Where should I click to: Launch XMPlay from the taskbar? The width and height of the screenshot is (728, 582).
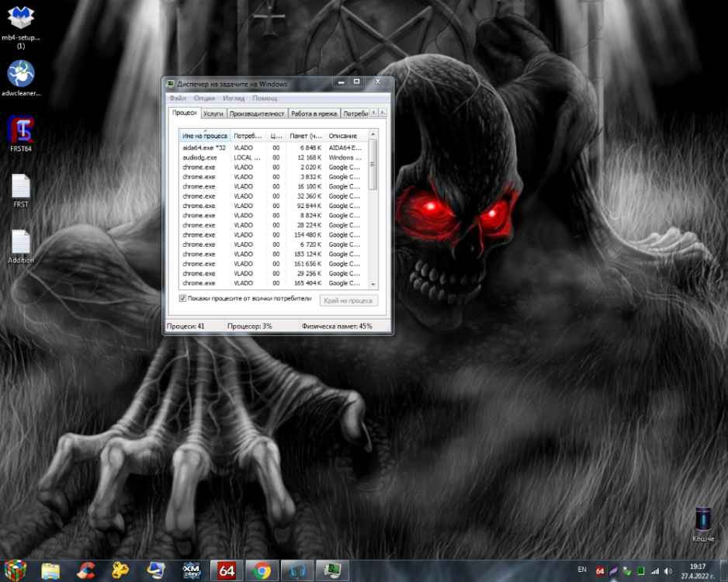191,571
